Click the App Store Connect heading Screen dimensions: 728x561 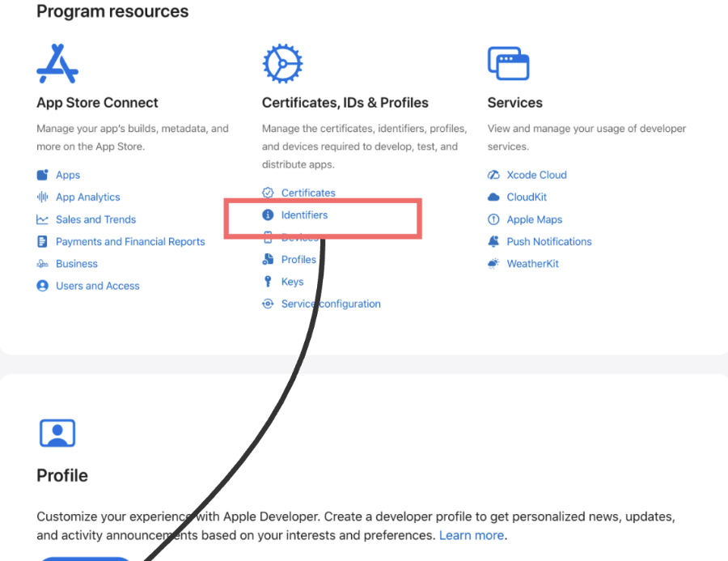click(97, 103)
